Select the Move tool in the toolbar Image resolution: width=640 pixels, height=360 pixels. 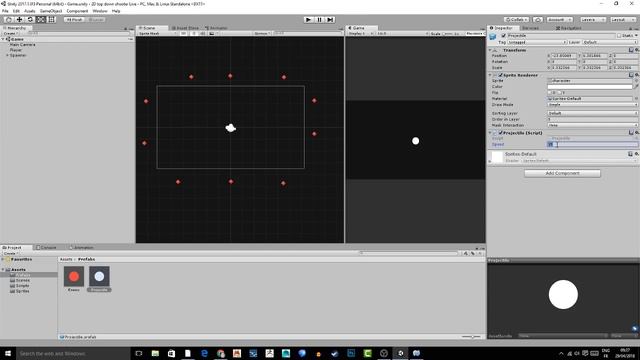19,20
